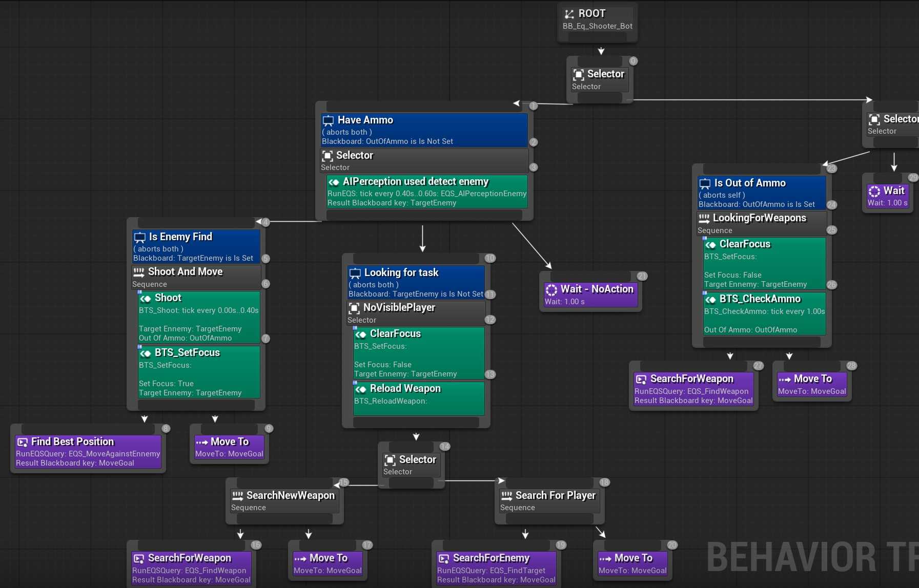This screenshot has height=588, width=919.
Task: Click the Shoot And Move sequence icon
Action: pyautogui.click(x=139, y=272)
